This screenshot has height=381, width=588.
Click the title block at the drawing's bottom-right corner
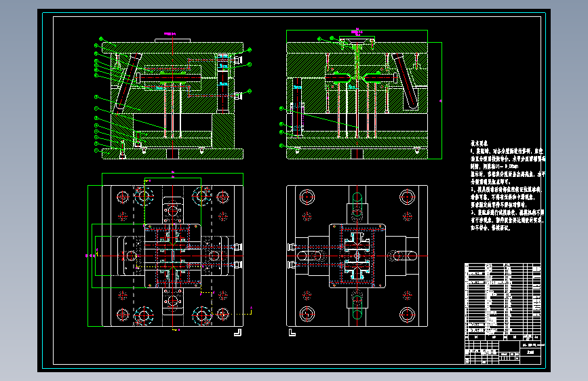503,352
